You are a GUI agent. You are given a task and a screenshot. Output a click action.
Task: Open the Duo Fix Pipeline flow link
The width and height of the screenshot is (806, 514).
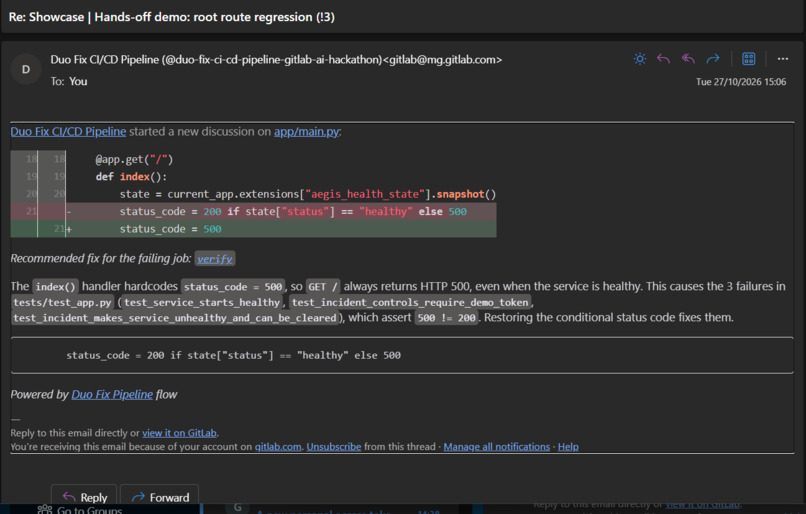pos(112,394)
